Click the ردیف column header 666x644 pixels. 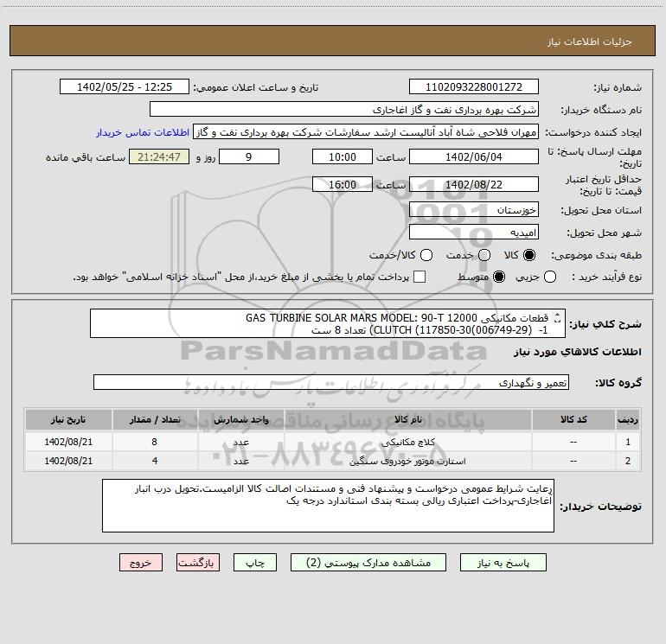[628, 419]
